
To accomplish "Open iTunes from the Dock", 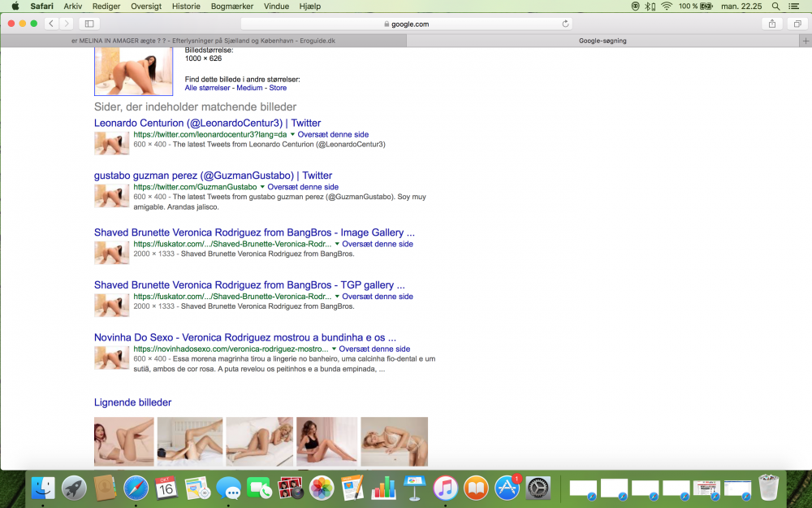I will (x=445, y=488).
